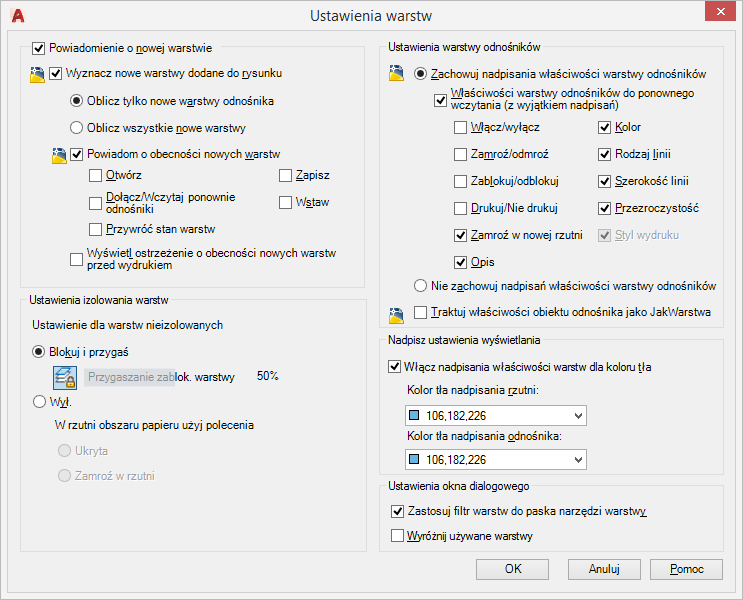Select Oblicz wszystkie nowe warstwy
The width and height of the screenshot is (743, 600).
pos(76,128)
